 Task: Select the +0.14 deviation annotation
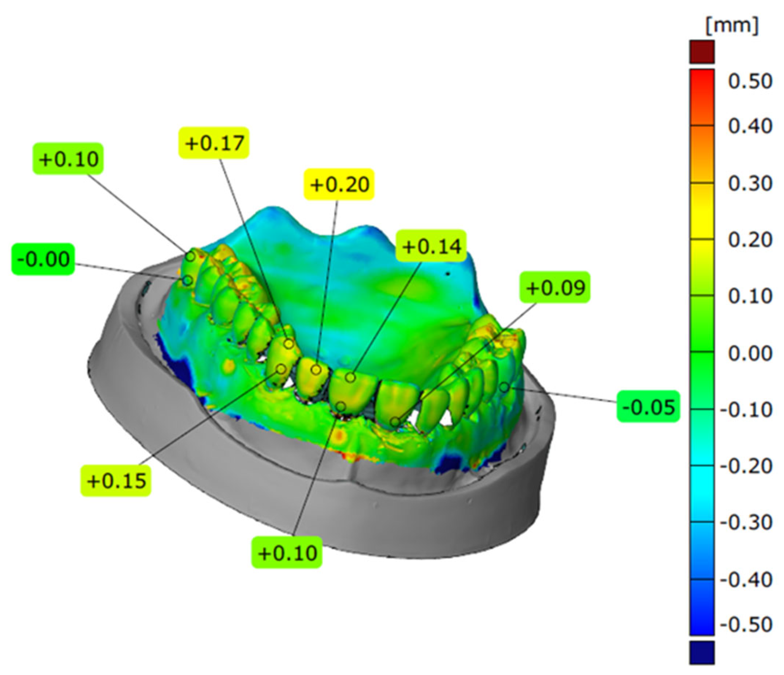click(x=431, y=247)
